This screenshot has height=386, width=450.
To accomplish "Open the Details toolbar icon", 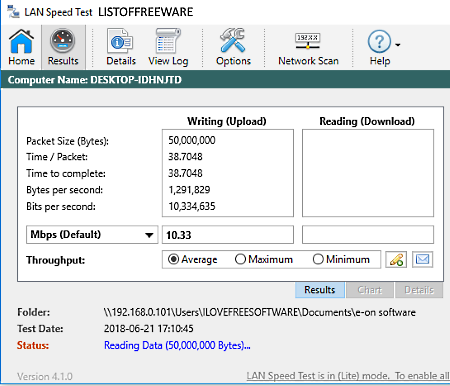I will [121, 47].
